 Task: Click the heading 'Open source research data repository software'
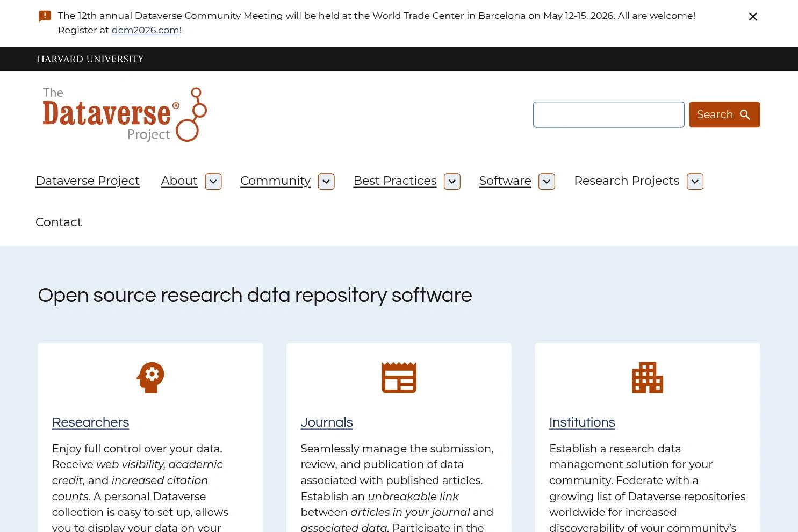pyautogui.click(x=255, y=296)
